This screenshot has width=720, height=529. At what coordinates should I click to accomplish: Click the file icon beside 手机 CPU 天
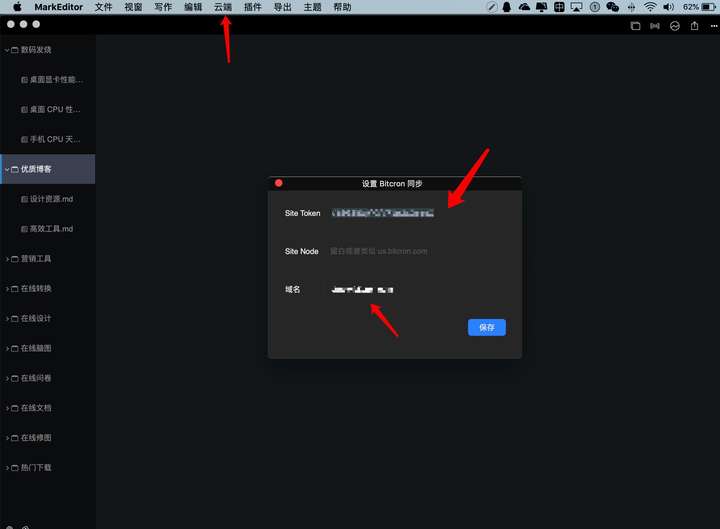coord(24,140)
